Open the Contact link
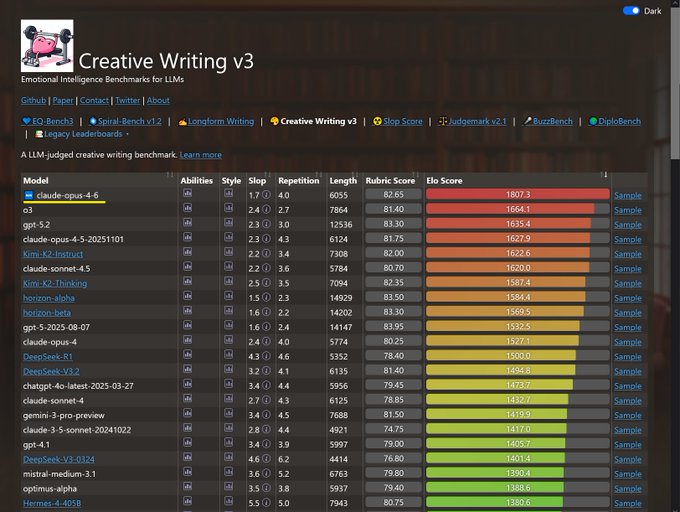This screenshot has height=512, width=680. click(x=94, y=100)
